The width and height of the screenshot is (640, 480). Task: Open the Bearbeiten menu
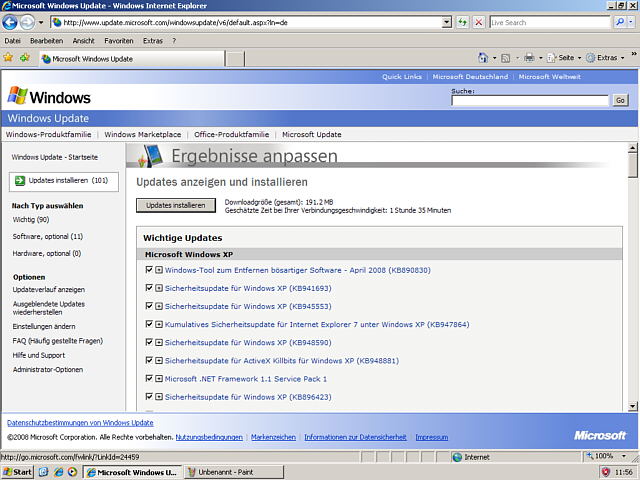tap(47, 41)
